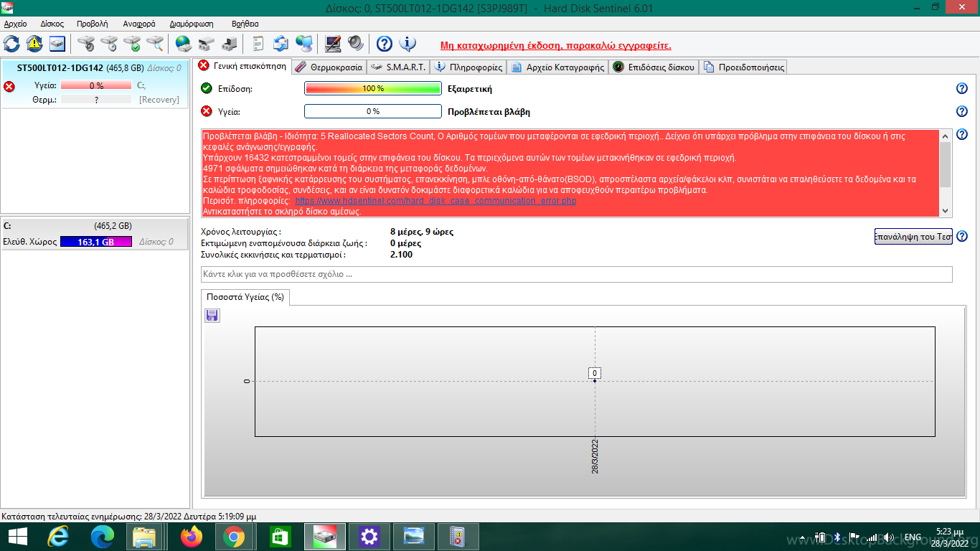Click the speaker icon in toolbar
Image resolution: width=980 pixels, height=551 pixels.
click(x=356, y=44)
